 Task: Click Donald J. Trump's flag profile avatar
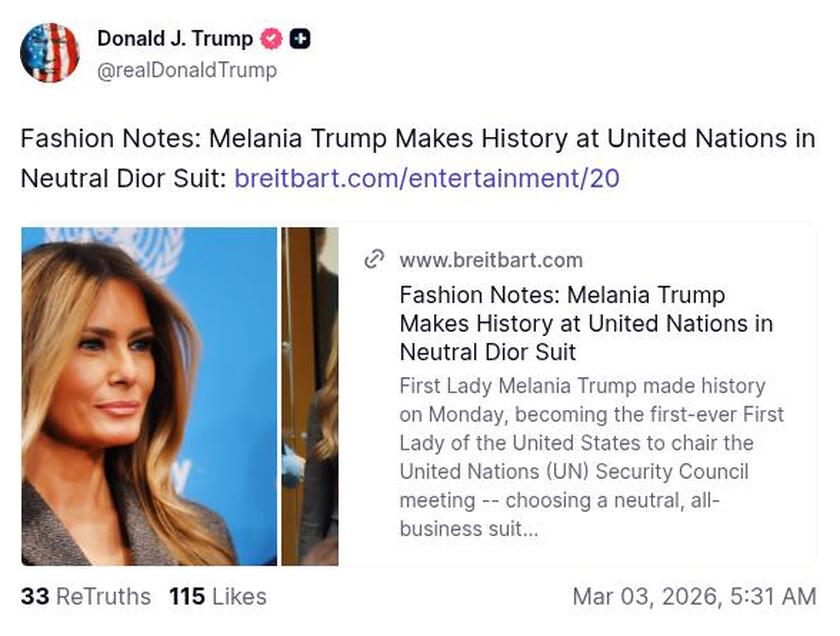coord(50,50)
